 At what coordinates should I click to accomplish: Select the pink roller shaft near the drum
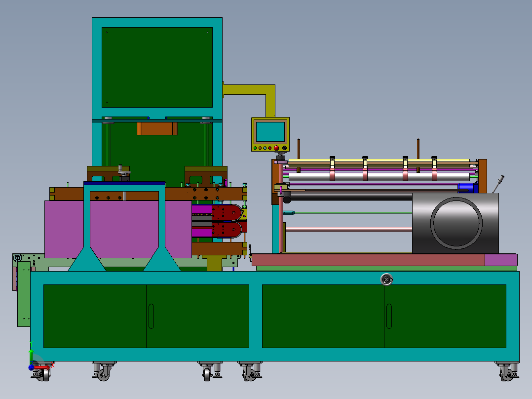349,229
